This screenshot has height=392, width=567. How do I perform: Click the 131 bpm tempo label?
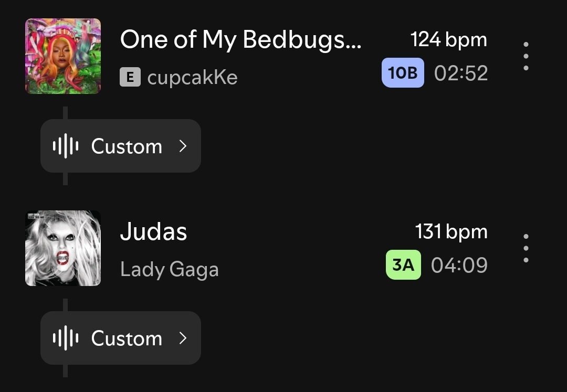click(x=451, y=232)
